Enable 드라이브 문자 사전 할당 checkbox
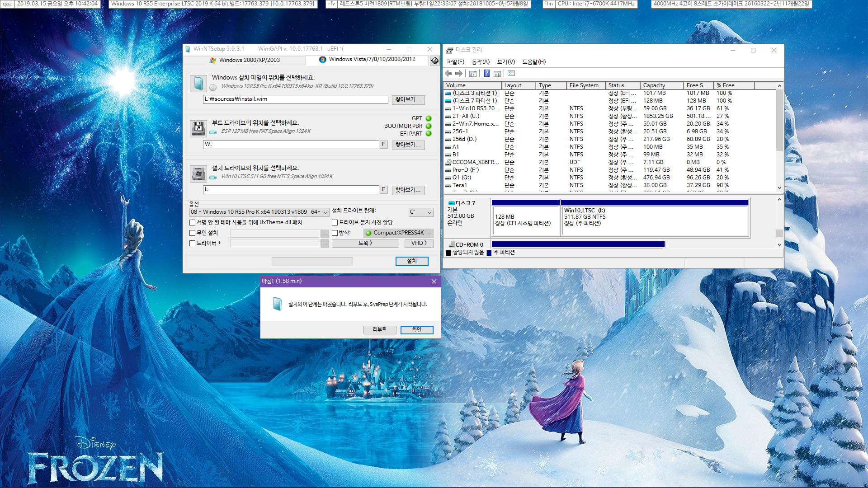 (335, 222)
